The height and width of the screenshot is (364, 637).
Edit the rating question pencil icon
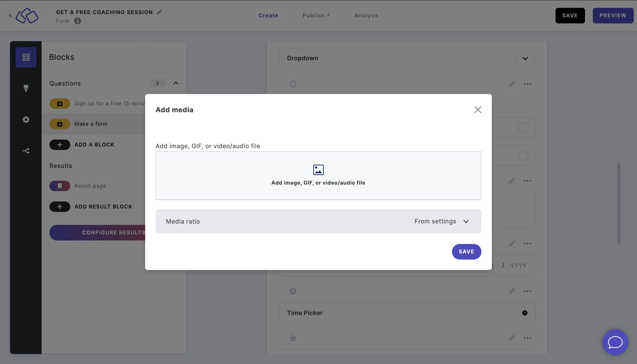[x=512, y=338]
